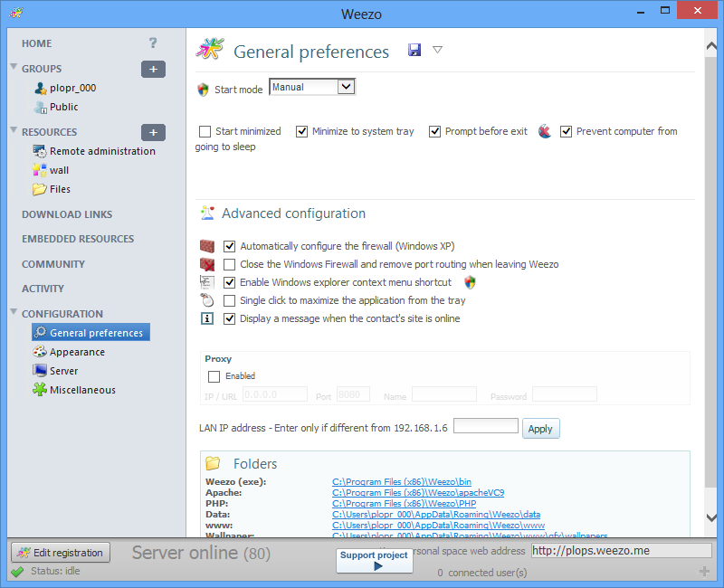Open the HOME section
The image size is (724, 588).
coord(37,43)
